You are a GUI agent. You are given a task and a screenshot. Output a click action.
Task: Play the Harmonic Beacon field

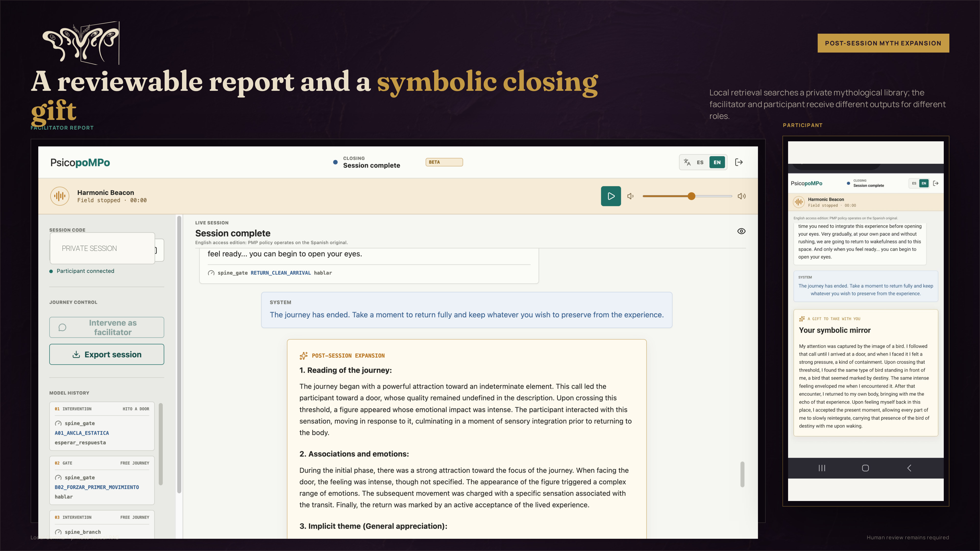pyautogui.click(x=611, y=196)
